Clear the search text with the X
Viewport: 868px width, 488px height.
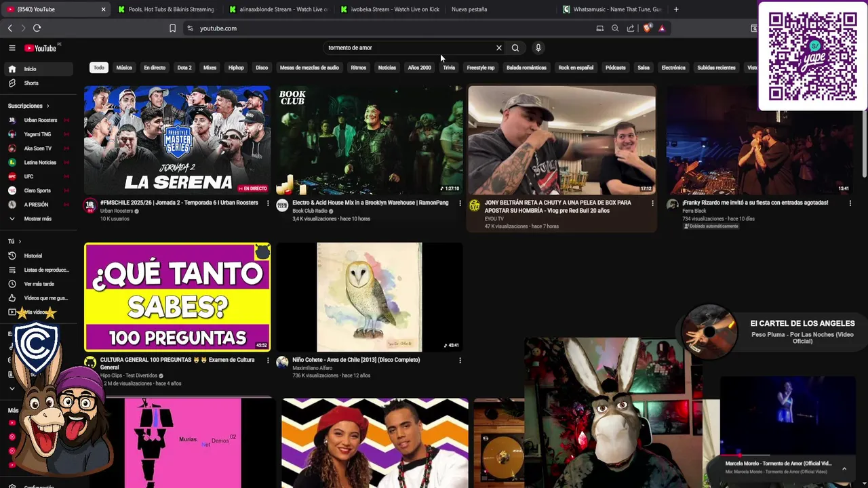(x=499, y=48)
